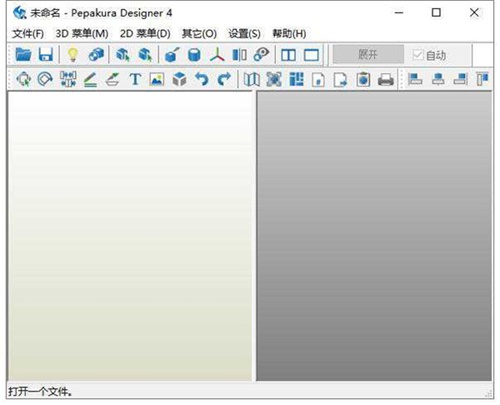
Task: Click the Save floppy disk icon
Action: click(x=46, y=54)
